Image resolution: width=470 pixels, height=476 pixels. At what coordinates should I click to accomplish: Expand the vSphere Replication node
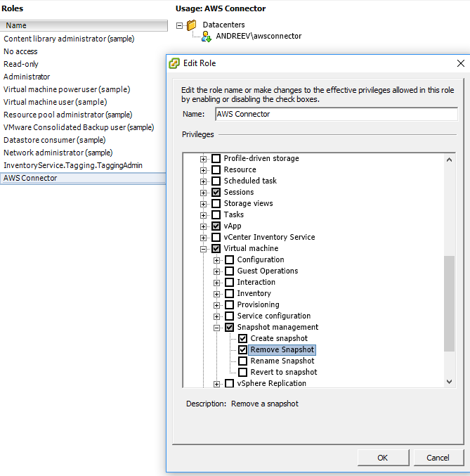coord(216,384)
